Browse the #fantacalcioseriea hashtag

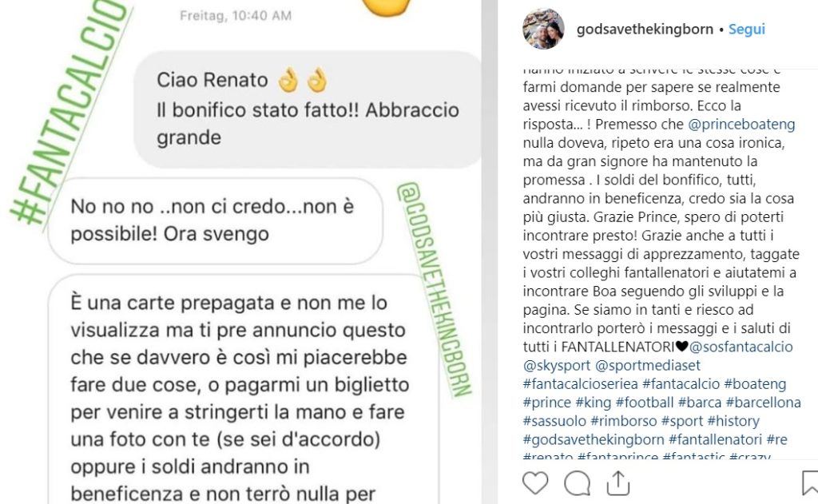[x=580, y=384]
